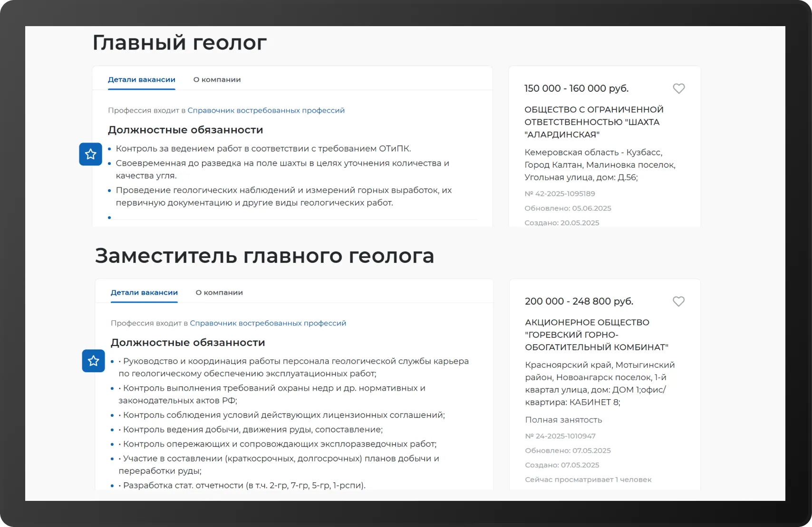812x527 pixels.
Task: Click the employer name ООО "Шахта Алардинская"
Action: click(x=593, y=122)
